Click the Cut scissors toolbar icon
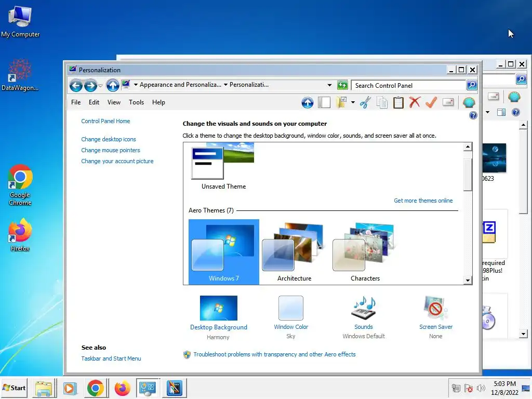Screen dimensions: 532x399 (365, 102)
